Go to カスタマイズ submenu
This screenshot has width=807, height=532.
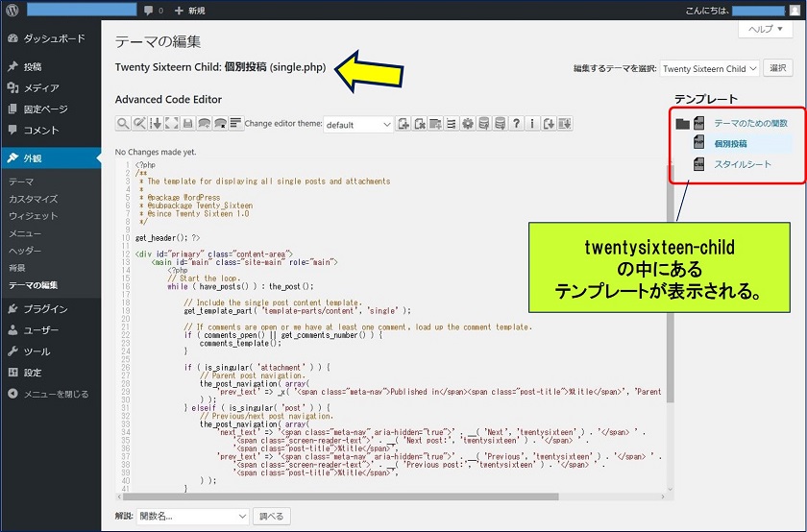(33, 199)
